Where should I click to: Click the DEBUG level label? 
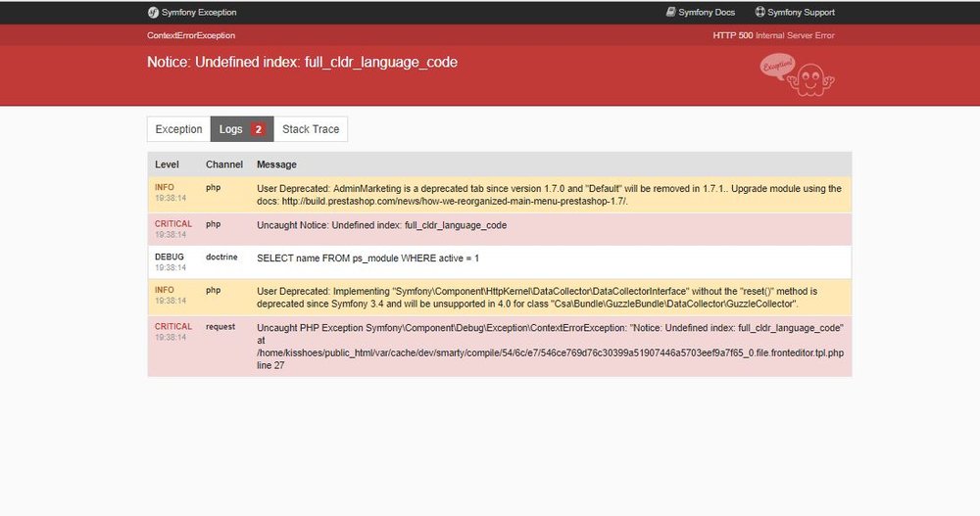pyautogui.click(x=170, y=257)
